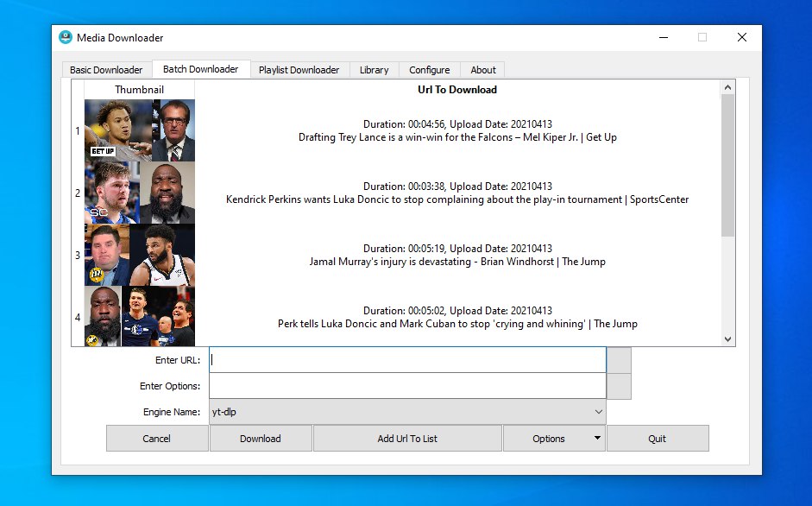Image resolution: width=812 pixels, height=506 pixels.
Task: Click the vertical scrollbar thumb of the list
Action: point(727,166)
